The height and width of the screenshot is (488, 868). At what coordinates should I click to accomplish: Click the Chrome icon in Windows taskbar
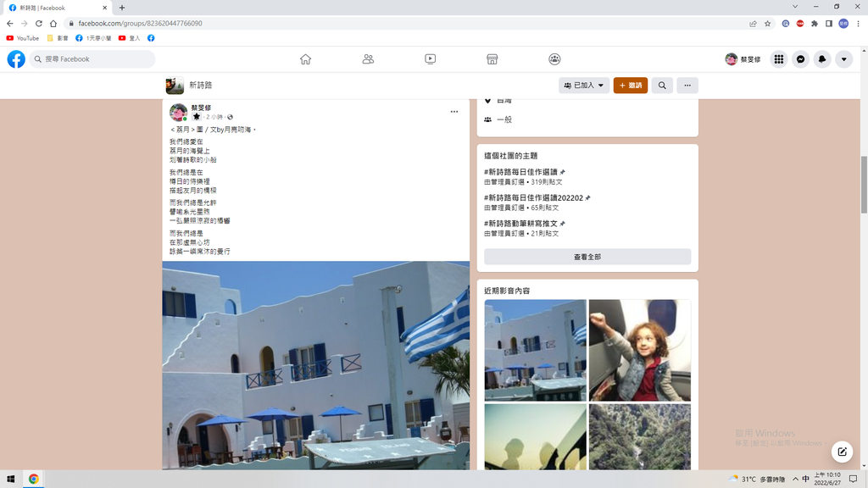click(34, 479)
